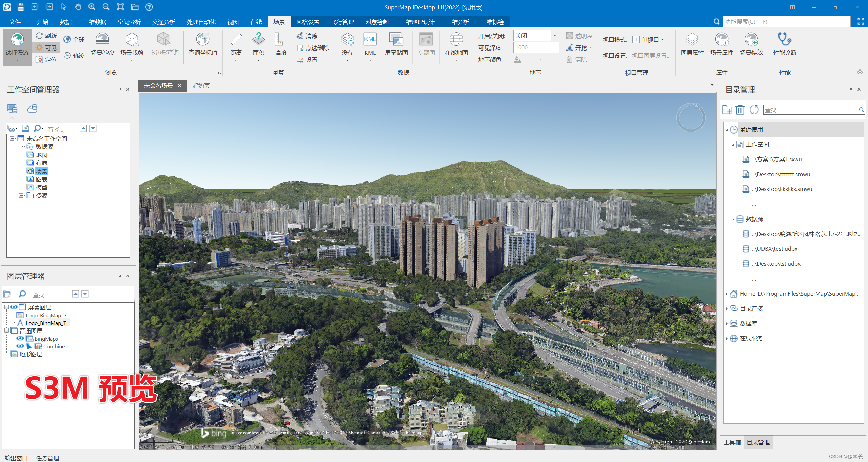The height and width of the screenshot is (462, 868).
Task: Click the 查询坐标值 query coordinates tool
Action: coord(203,44)
